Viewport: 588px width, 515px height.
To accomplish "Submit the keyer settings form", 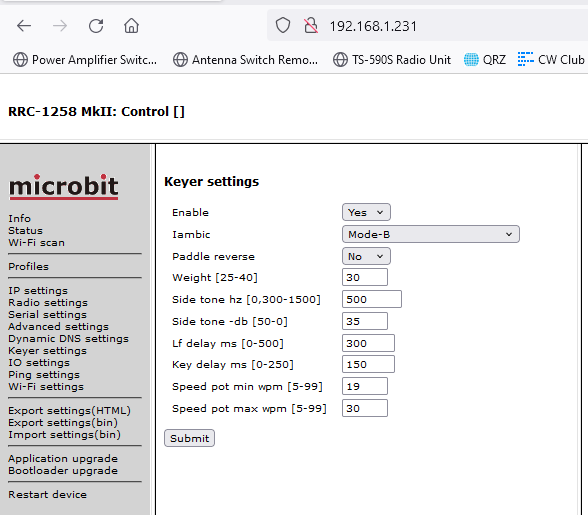I will pos(189,438).
